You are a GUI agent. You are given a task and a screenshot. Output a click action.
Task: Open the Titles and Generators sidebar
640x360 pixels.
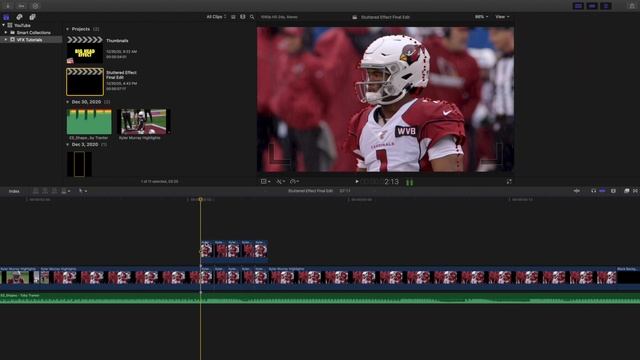pyautogui.click(x=32, y=17)
